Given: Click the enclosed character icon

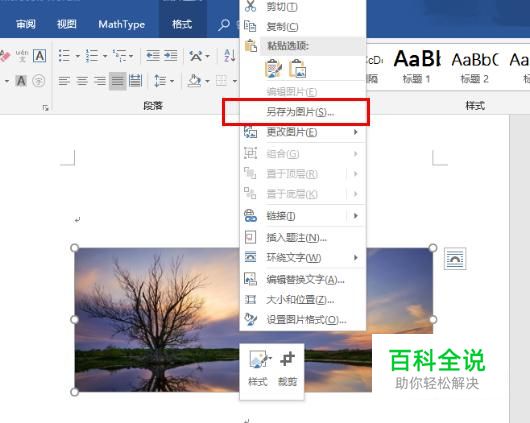Looking at the screenshot, I should (39, 81).
